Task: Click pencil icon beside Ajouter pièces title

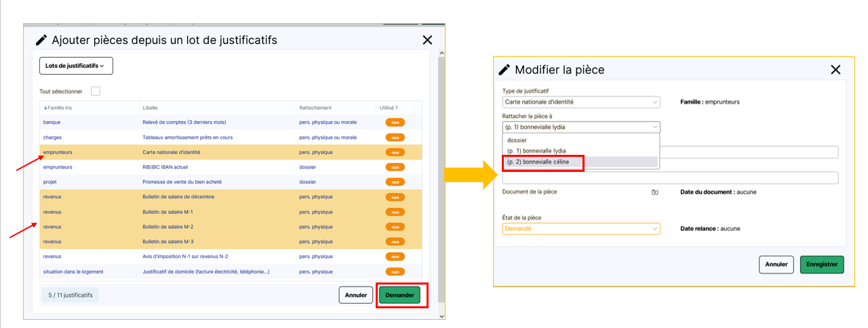Action: pyautogui.click(x=41, y=40)
